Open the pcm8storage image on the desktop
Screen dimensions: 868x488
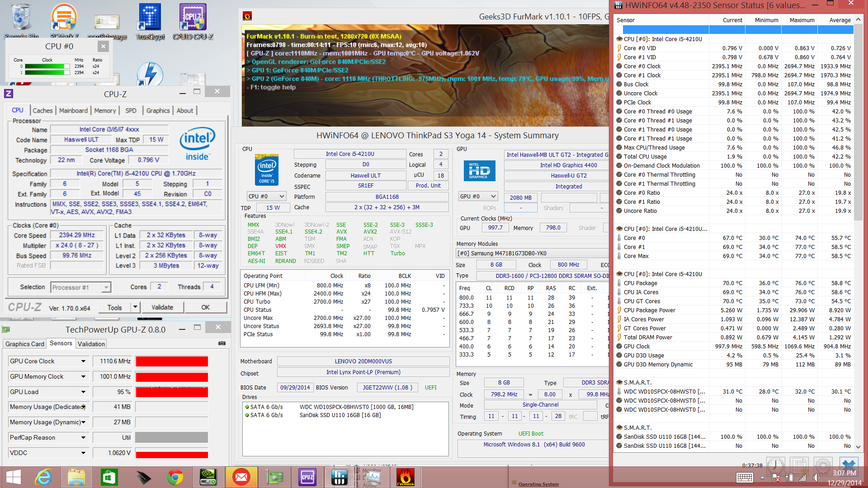107,25
